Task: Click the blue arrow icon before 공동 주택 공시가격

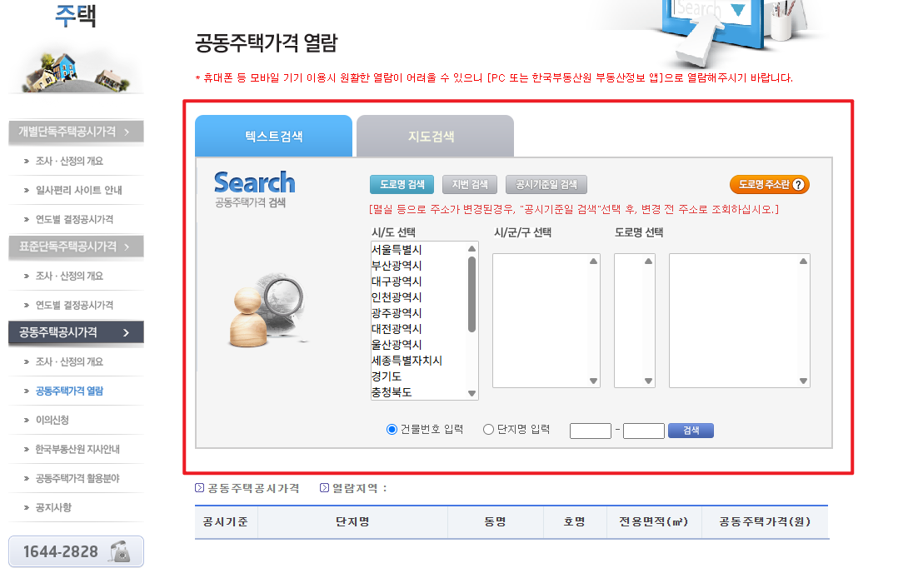Action: (197, 489)
